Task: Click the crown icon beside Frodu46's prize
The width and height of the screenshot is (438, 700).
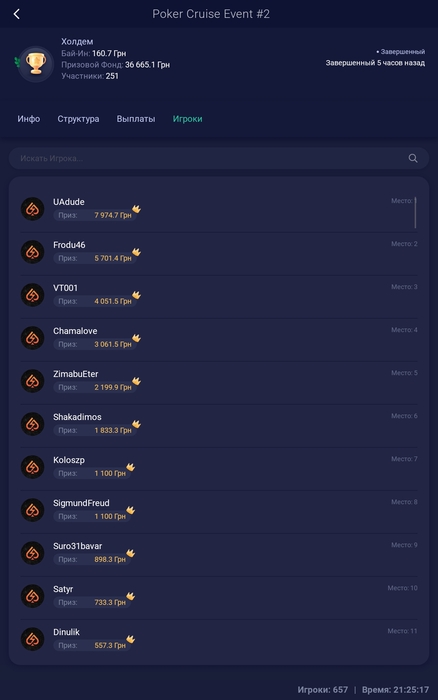Action: (136, 252)
